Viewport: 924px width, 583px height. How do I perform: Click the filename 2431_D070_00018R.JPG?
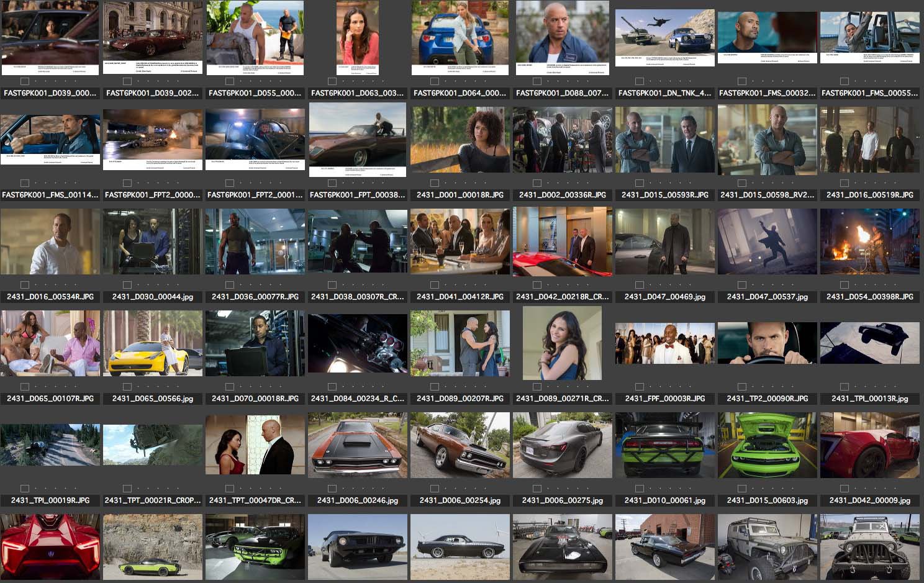coord(255,399)
